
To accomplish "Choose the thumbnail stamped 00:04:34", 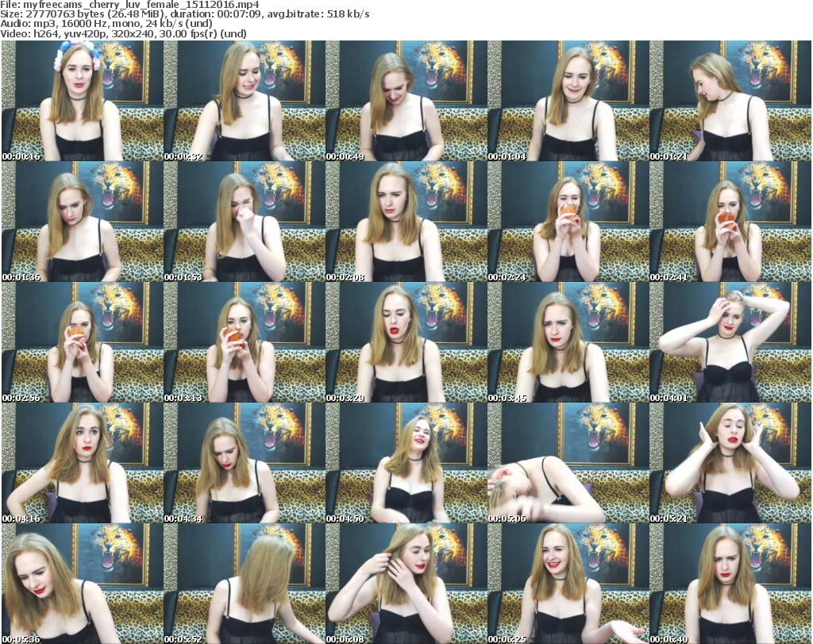I will pos(245,463).
